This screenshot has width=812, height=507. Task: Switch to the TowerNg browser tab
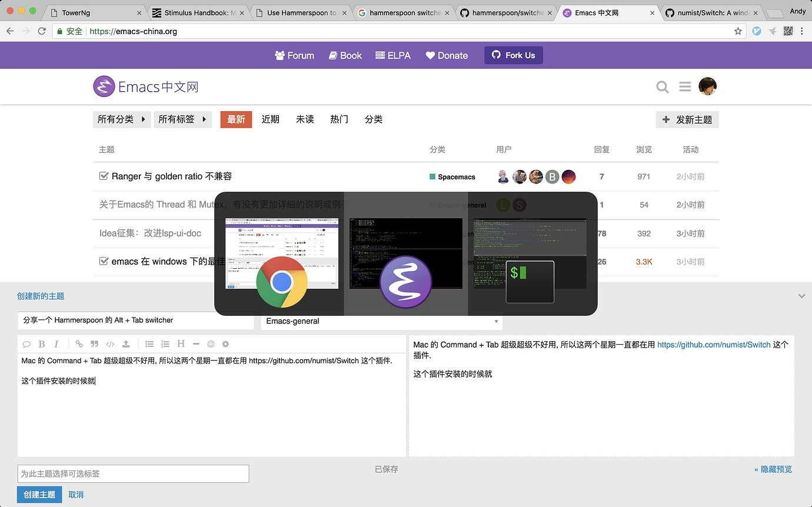point(94,12)
